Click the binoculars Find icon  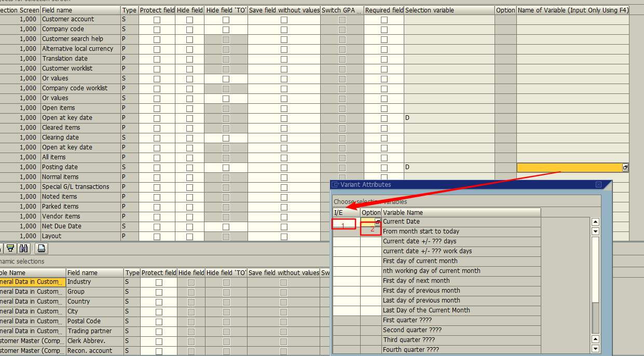pos(24,249)
